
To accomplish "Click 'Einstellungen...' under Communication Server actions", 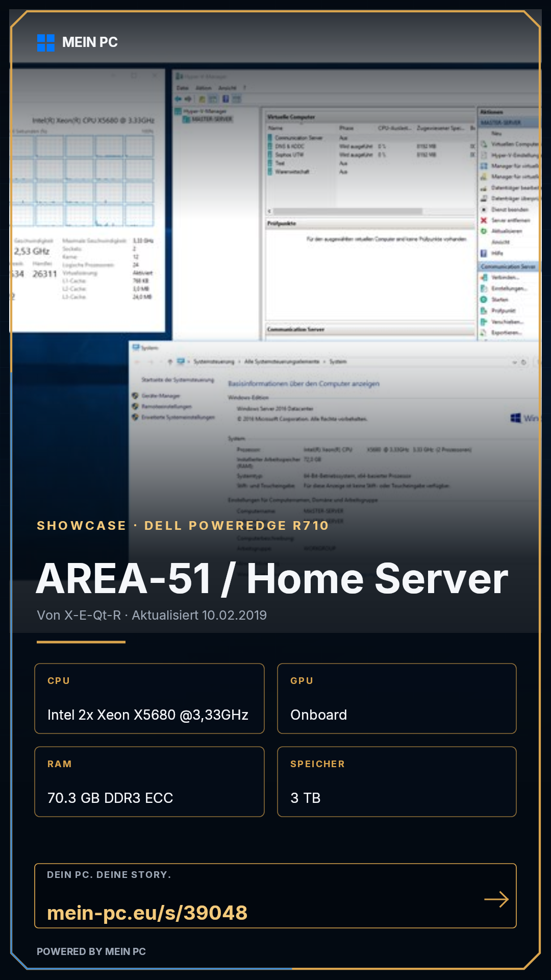I will coord(509,289).
